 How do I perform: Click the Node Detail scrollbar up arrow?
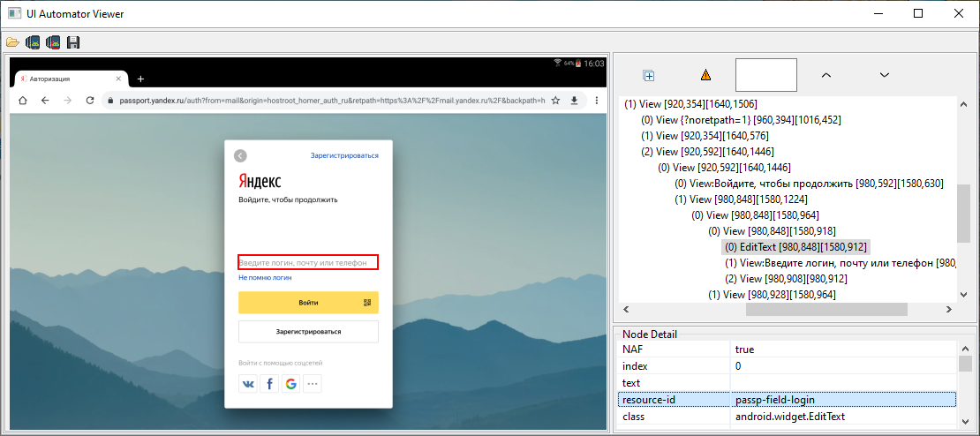[965, 350]
